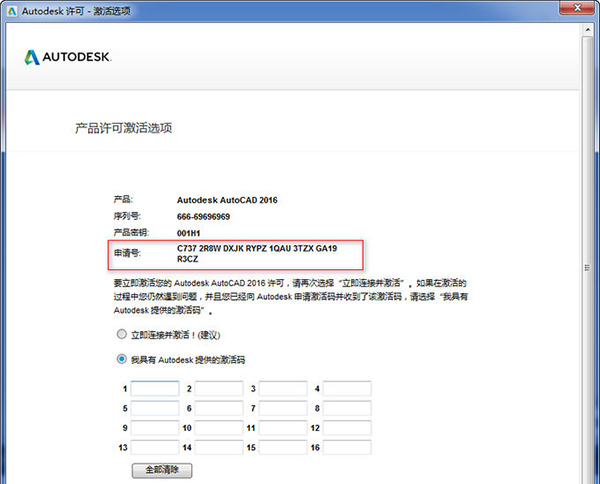Click activation code field 14

point(219,447)
